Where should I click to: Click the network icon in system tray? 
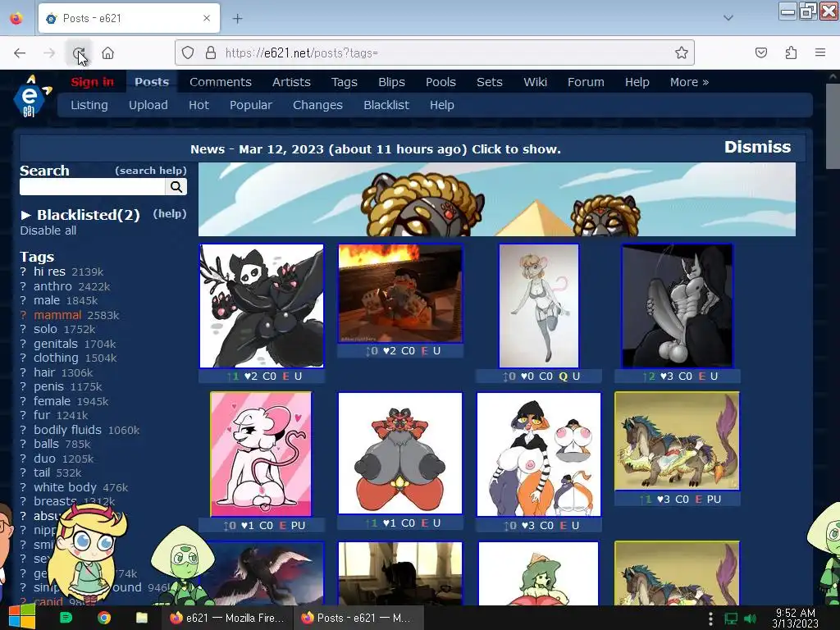tap(731, 619)
